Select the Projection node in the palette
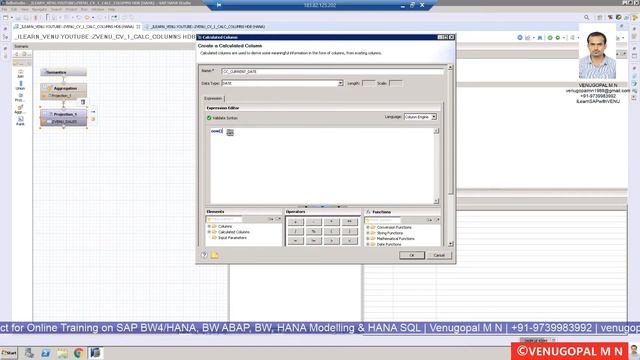Screen dimensions: 640x360 coord(20,97)
